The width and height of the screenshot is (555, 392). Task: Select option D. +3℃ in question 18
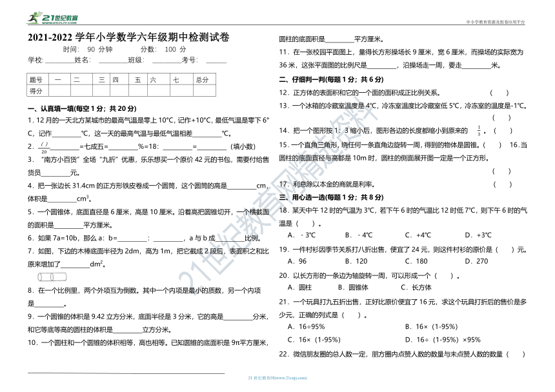pos(478,235)
